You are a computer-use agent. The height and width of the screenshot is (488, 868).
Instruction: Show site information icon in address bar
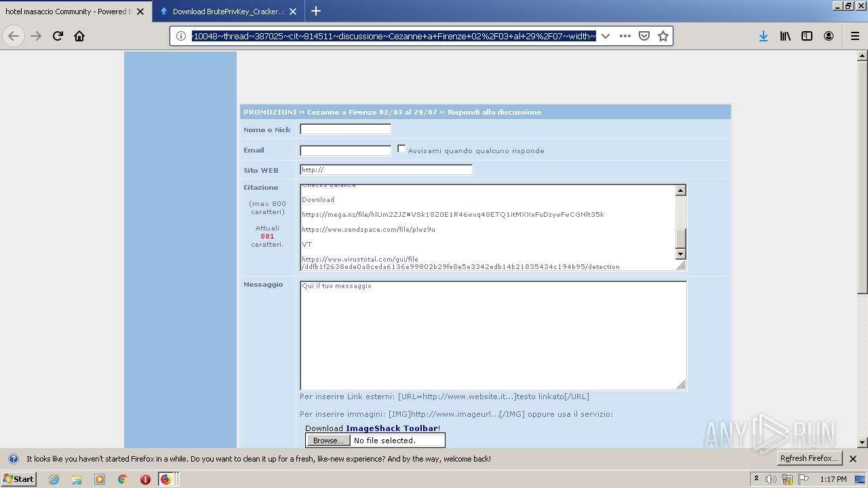pyautogui.click(x=181, y=36)
